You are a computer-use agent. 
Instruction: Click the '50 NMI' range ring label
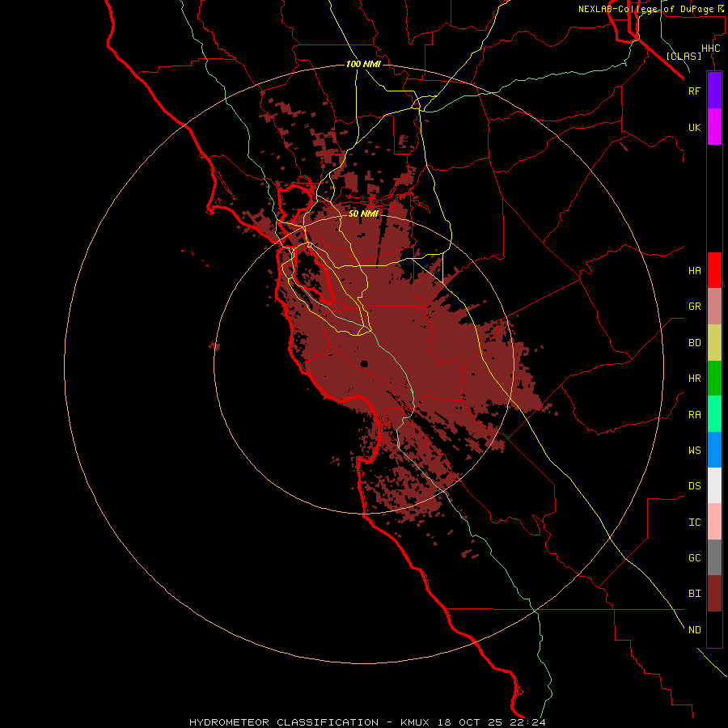(x=363, y=214)
